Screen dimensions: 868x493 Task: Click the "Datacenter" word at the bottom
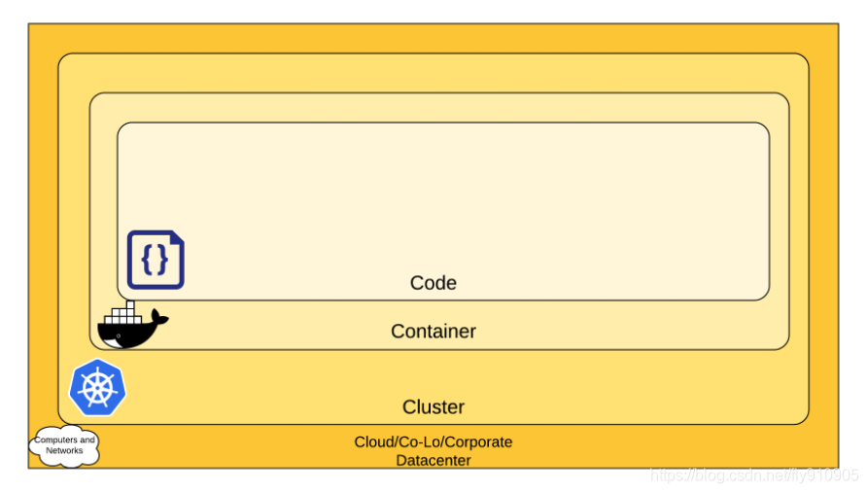tap(434, 460)
